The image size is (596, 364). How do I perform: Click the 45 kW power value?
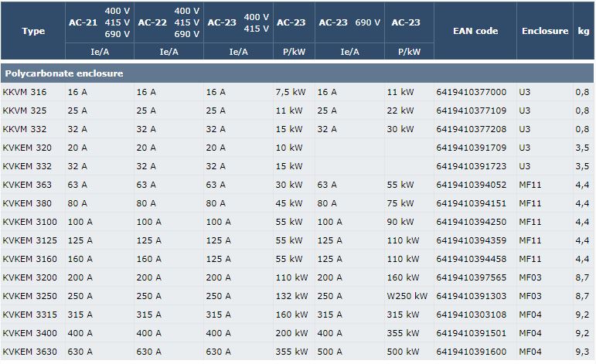289,203
